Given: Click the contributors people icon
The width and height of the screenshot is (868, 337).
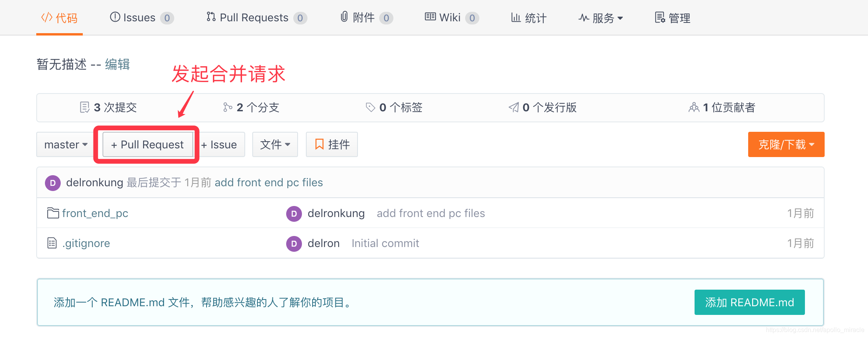Looking at the screenshot, I should tap(694, 107).
